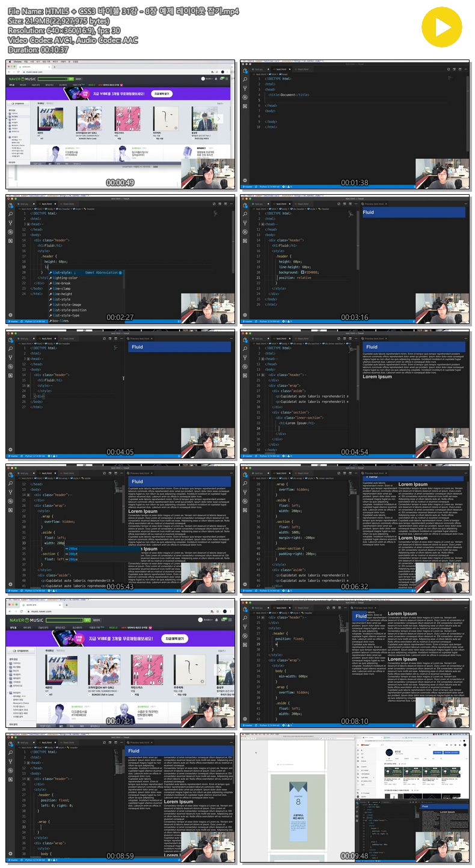Select the test.html tab in the 00:01:38 frame

[x=281, y=70]
